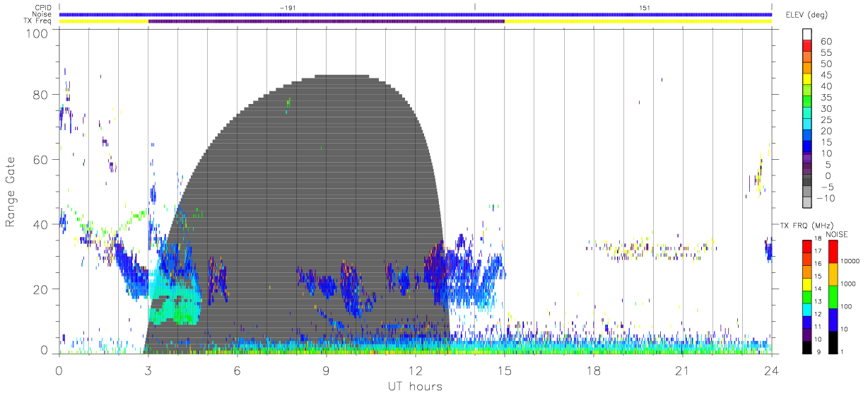Click the TX Freq row label above the plot
This screenshot has height=401, width=868.
pos(38,21)
